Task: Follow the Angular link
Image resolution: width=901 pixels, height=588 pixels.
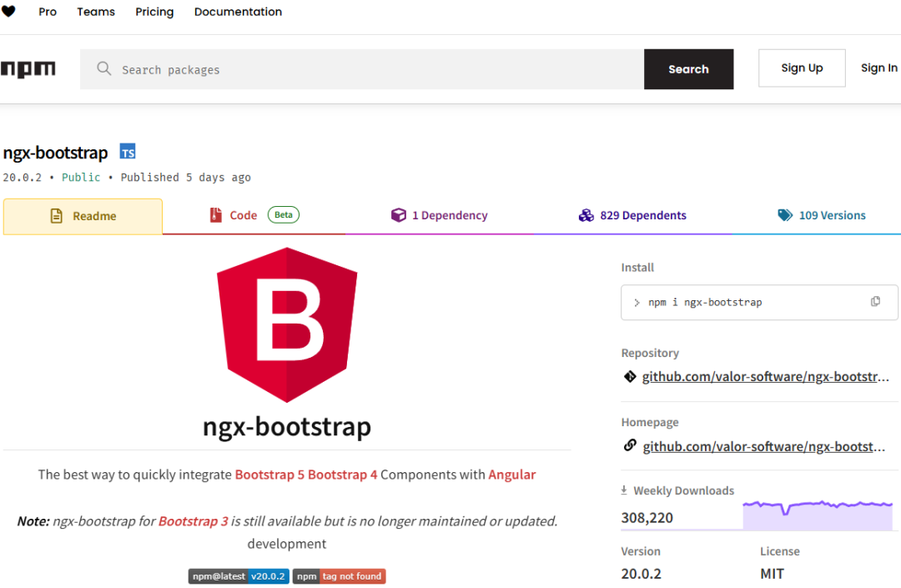Action: tap(512, 475)
